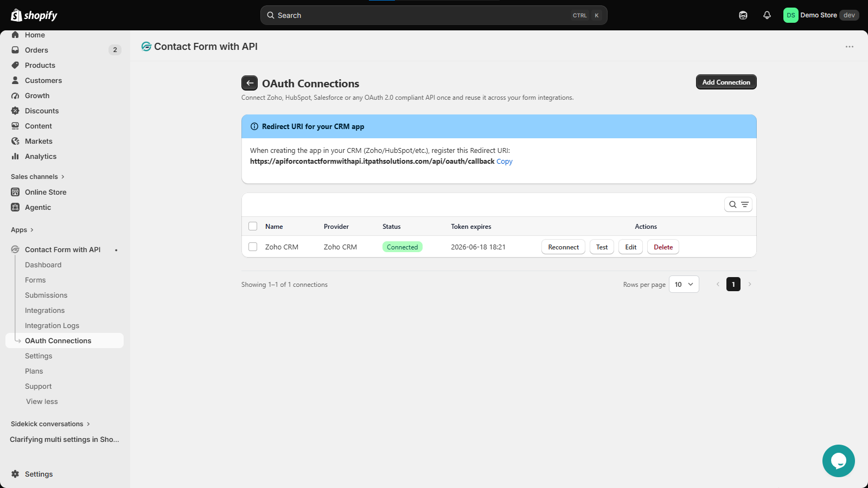
Task: Click the Discounts badge icon
Action: point(15,111)
